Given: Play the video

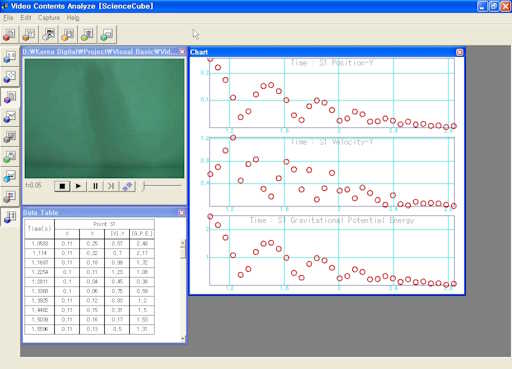Looking at the screenshot, I should click(x=78, y=186).
